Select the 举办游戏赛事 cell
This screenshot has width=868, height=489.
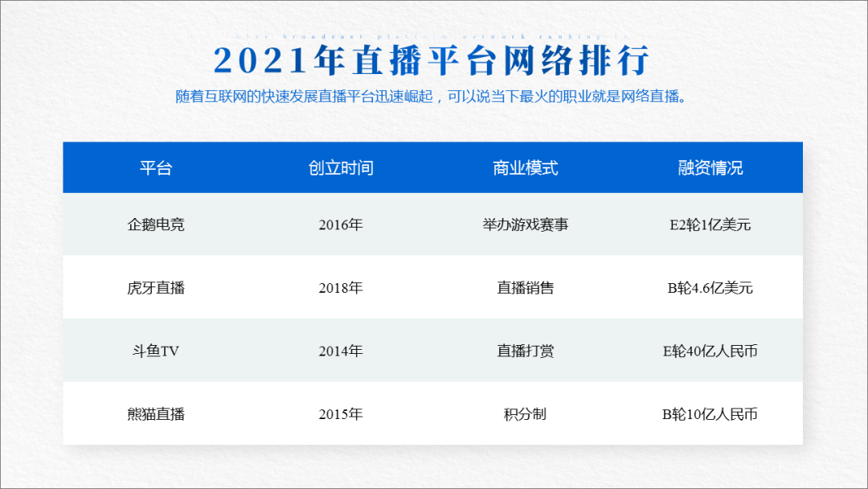coord(526,224)
